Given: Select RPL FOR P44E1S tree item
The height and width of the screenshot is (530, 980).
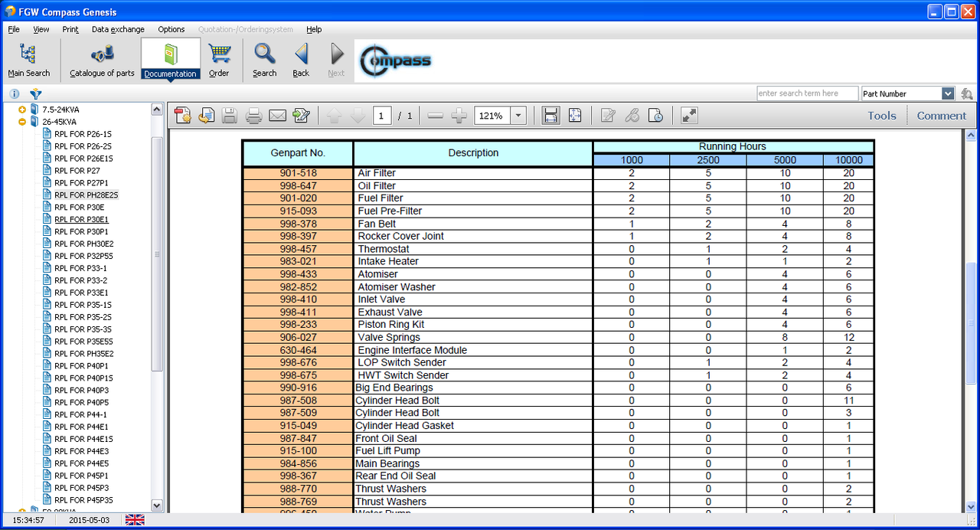Looking at the screenshot, I should (83, 439).
